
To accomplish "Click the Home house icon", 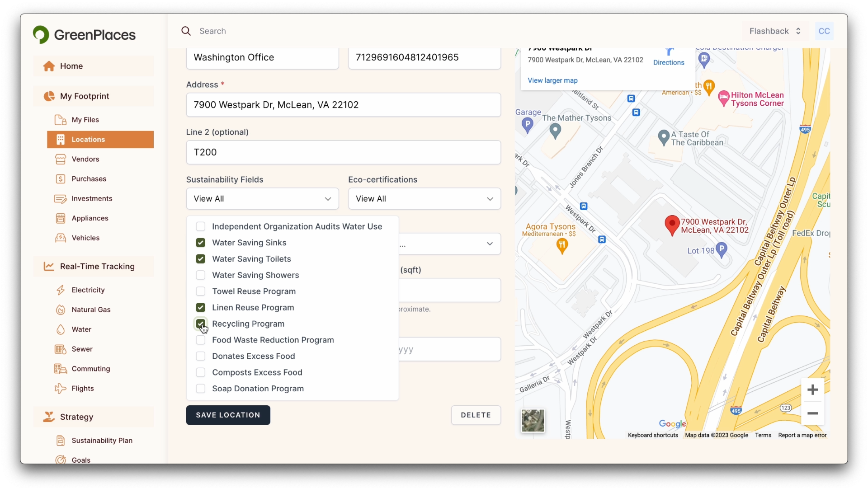I will [49, 66].
